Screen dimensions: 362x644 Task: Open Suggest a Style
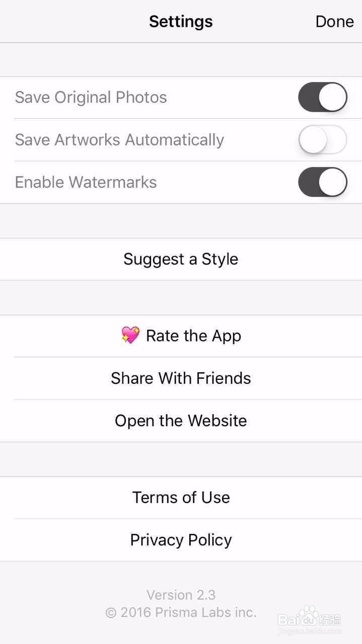click(181, 259)
